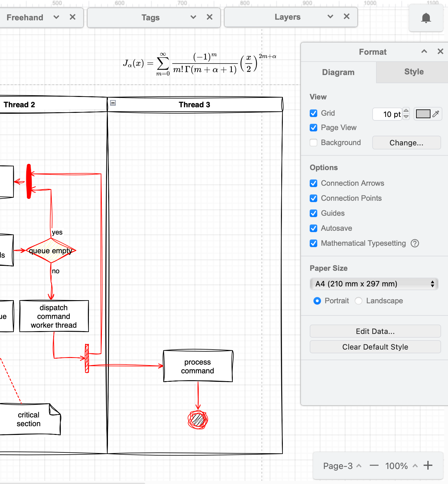Screen dimensions: 448x484
Task: Close the Tags panel
Action: [x=209, y=17]
